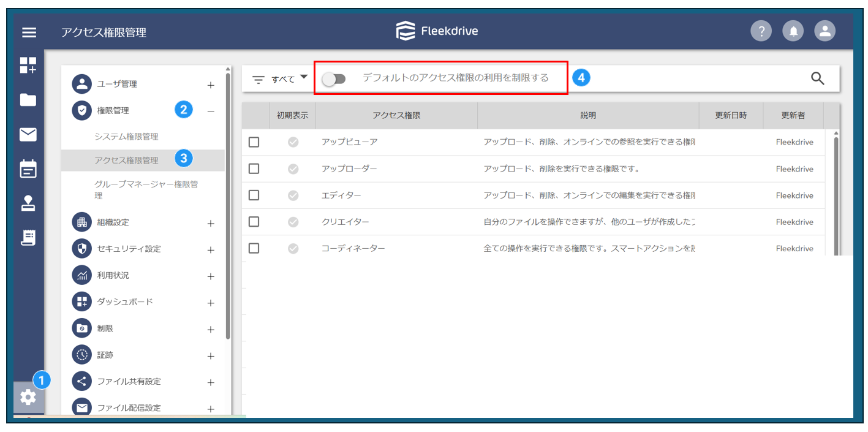Open the mail icon in left sidebar
Screen dimensions: 868x432
click(x=28, y=134)
